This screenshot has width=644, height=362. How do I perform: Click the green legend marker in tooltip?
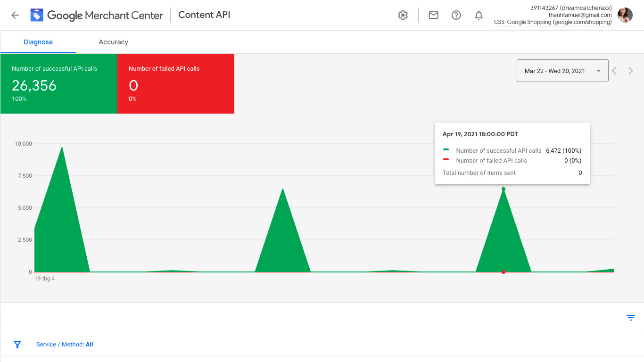pos(446,149)
